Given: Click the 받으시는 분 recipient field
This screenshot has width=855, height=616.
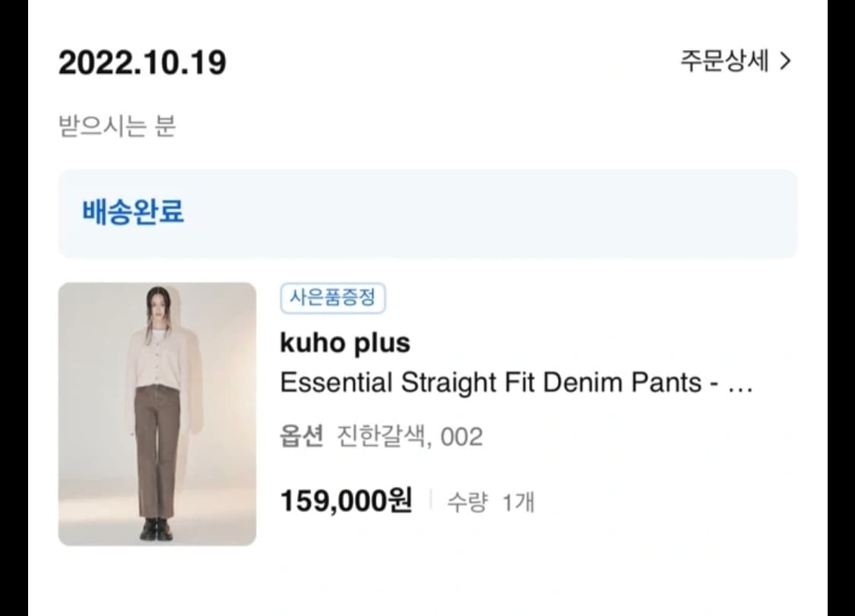Looking at the screenshot, I should [x=119, y=126].
